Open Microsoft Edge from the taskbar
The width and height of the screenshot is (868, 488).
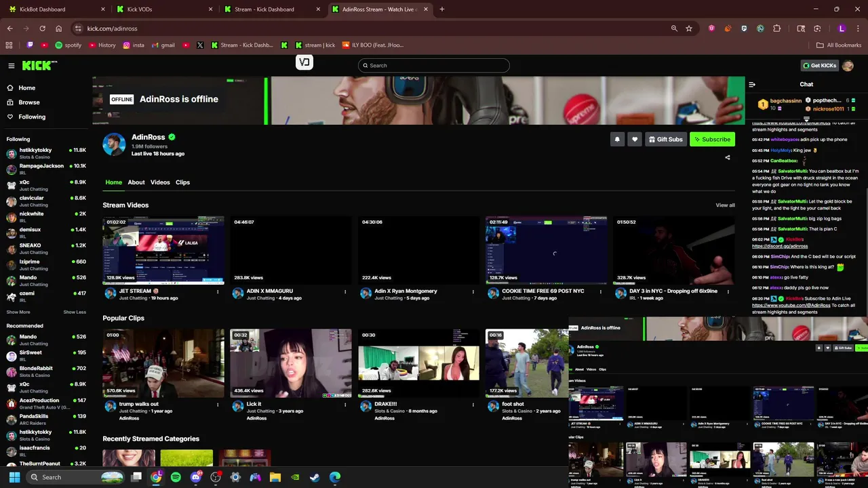(334, 477)
